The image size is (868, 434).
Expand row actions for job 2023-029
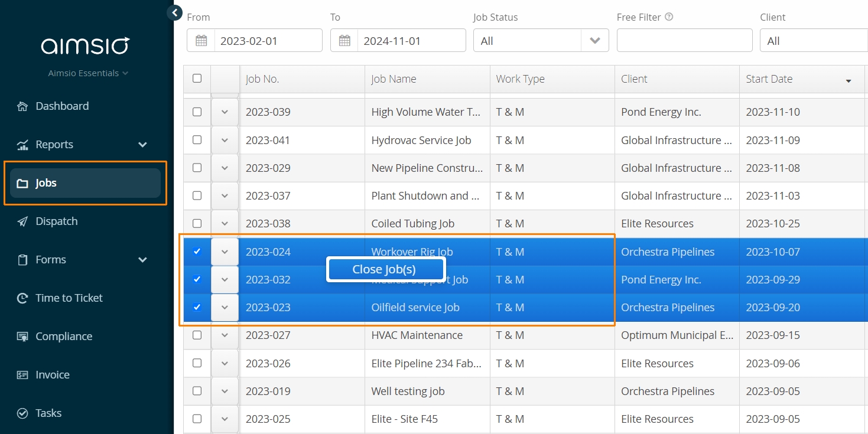coord(225,168)
